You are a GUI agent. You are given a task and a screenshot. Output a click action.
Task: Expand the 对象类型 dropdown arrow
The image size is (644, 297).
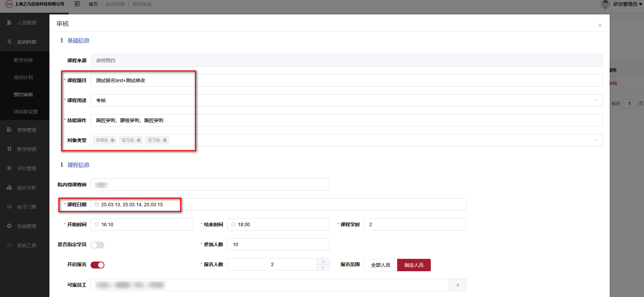(x=597, y=140)
